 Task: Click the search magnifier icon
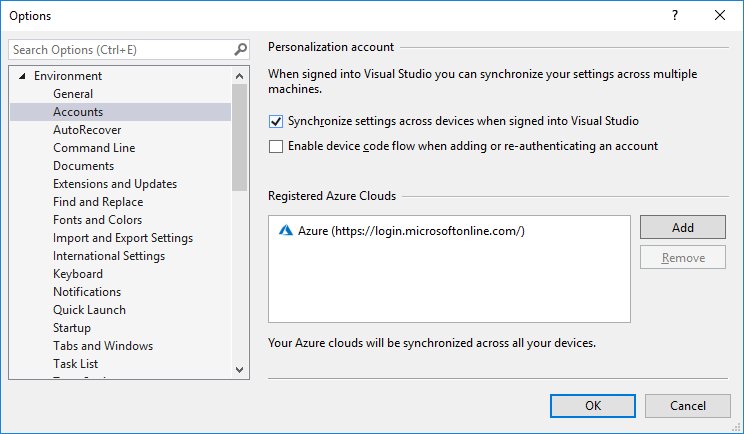(241, 49)
